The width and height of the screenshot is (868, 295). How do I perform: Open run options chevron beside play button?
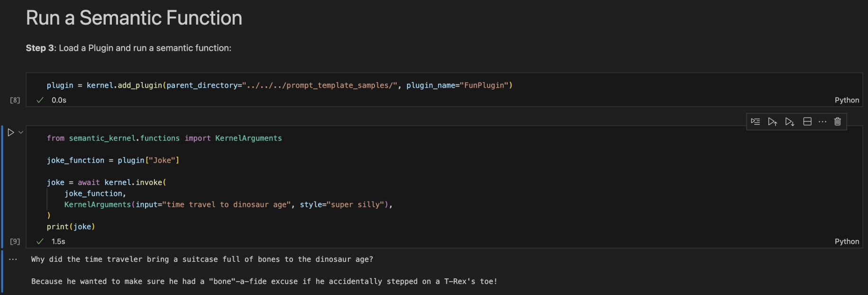21,133
